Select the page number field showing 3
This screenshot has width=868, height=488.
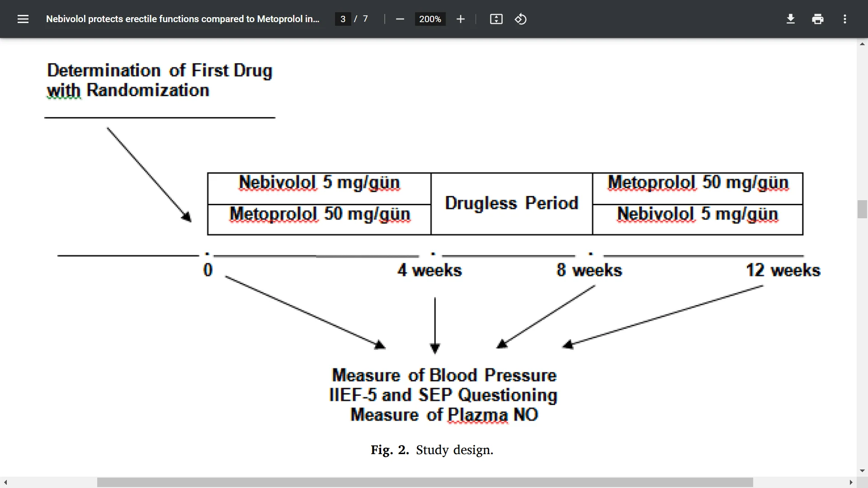click(x=343, y=19)
